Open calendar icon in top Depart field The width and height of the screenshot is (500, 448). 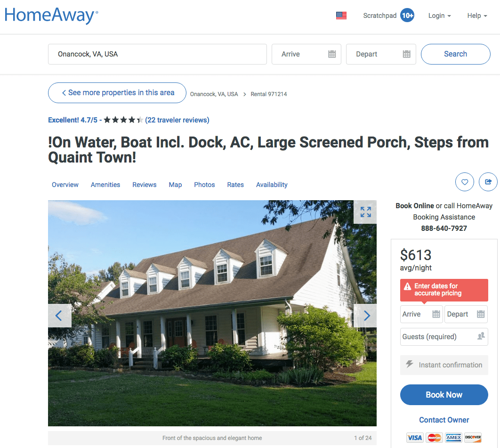tap(407, 54)
